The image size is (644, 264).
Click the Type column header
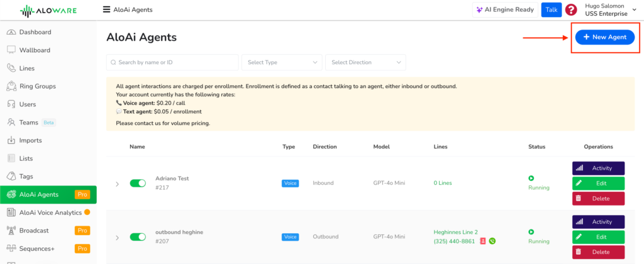(288, 146)
